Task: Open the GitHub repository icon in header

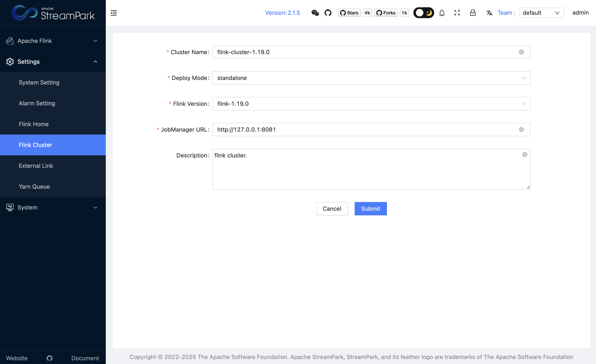Action: (328, 13)
